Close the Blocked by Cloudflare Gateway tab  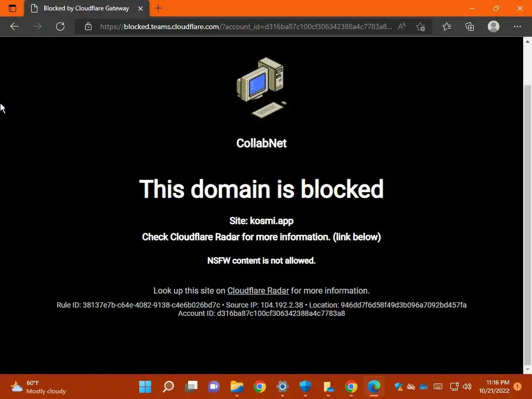140,8
